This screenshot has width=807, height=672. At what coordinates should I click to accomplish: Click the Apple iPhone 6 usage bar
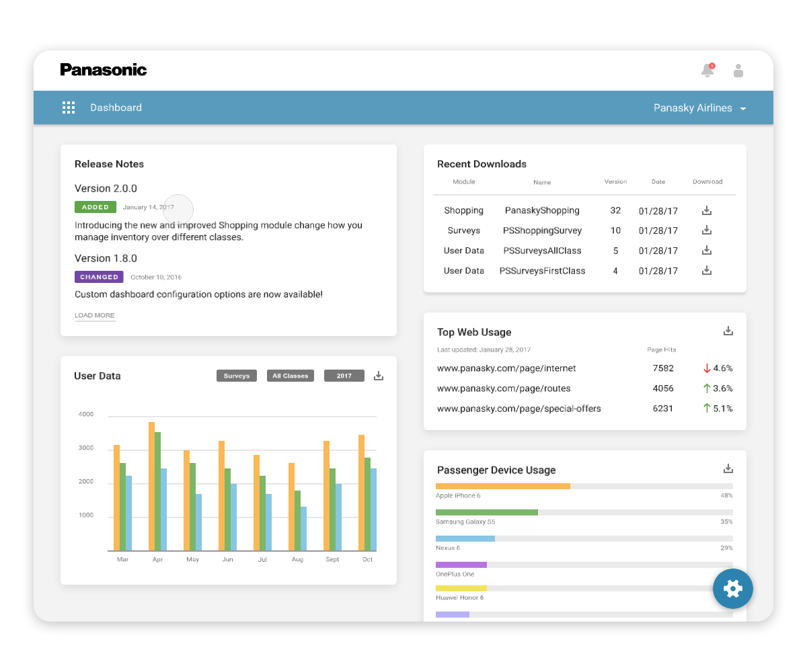pos(584,486)
